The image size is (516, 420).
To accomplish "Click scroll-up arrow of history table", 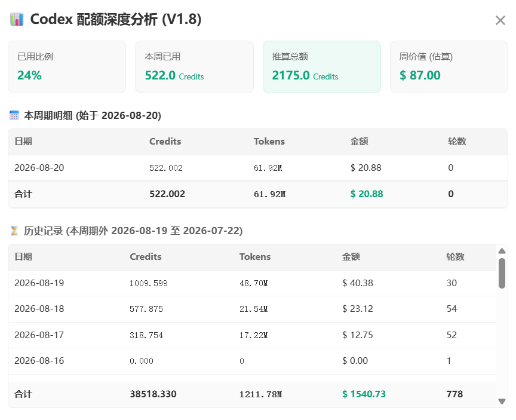I will click(502, 251).
